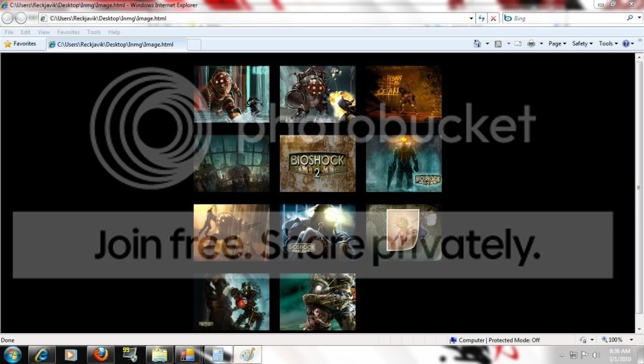Click the Print icon in command bar
Screen dimensions: 644x364
531,43
